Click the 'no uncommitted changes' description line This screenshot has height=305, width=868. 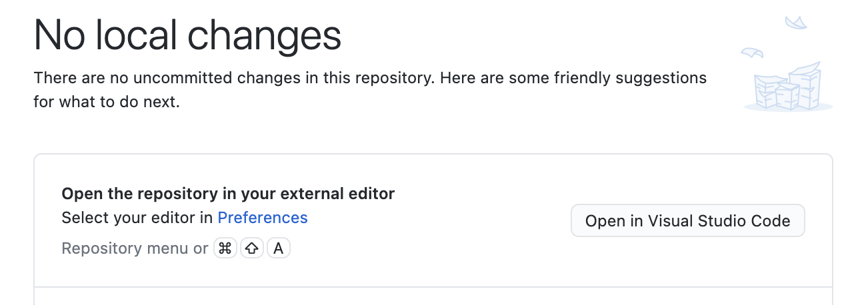click(233, 78)
